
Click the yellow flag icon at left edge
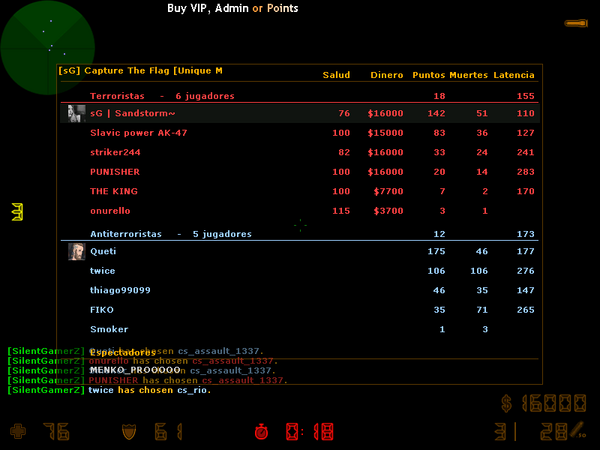pyautogui.click(x=17, y=212)
